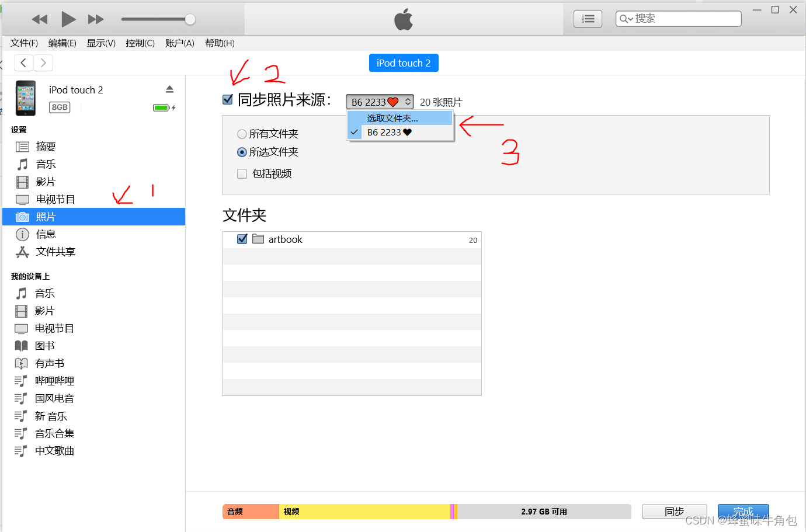Image resolution: width=806 pixels, height=532 pixels.
Task: Click the 完成 button
Action: click(743, 512)
